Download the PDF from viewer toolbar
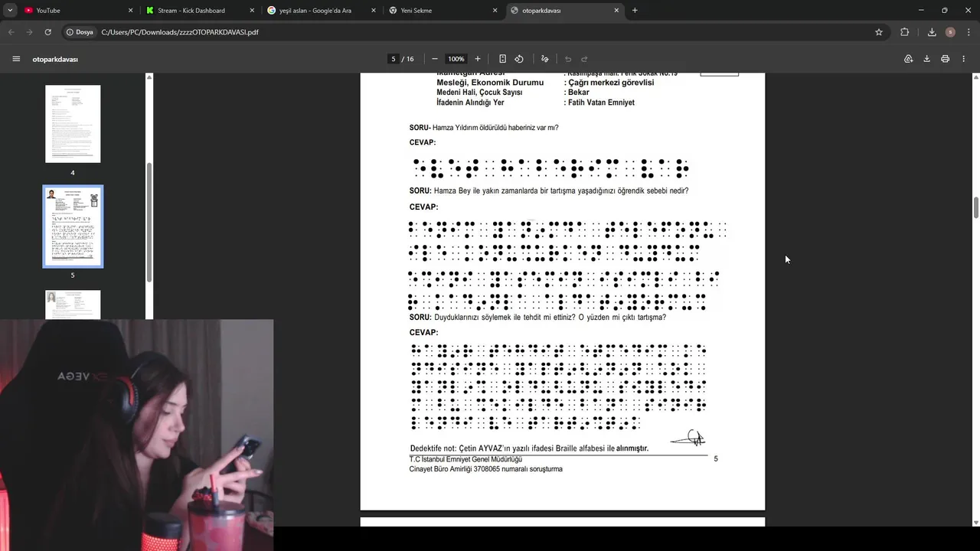Image resolution: width=980 pixels, height=551 pixels. pyautogui.click(x=926, y=59)
